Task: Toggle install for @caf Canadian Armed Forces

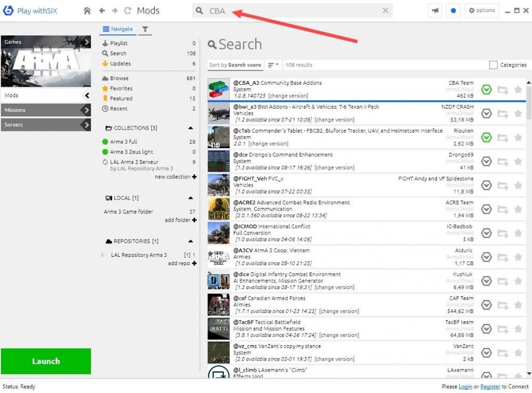Action: coord(486,305)
